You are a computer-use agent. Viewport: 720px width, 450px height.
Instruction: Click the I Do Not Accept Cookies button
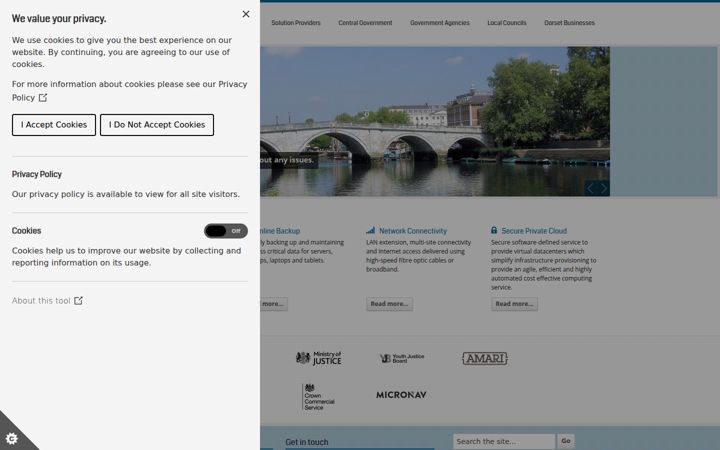click(157, 125)
